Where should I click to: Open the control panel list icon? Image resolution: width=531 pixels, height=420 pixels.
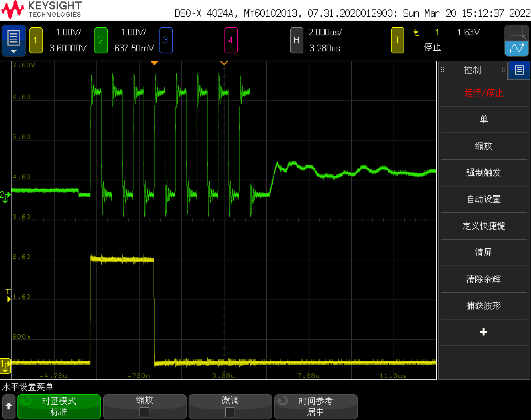[x=519, y=70]
